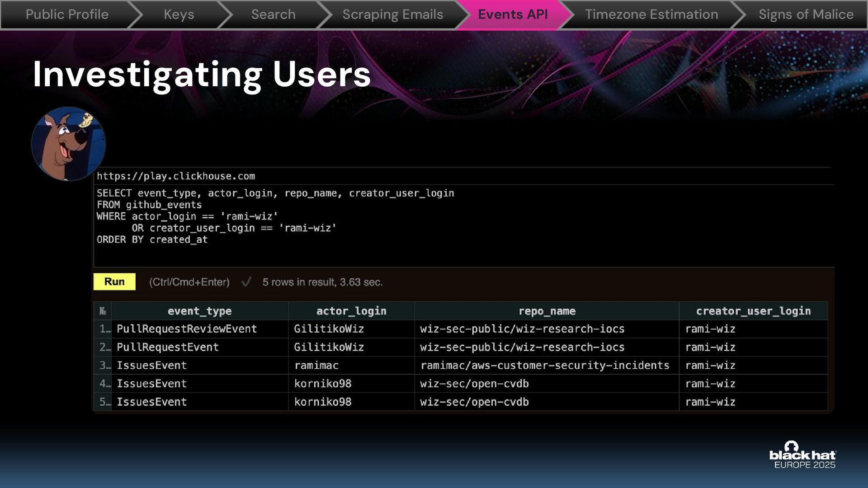Click the creator_user_login column header

[753, 311]
